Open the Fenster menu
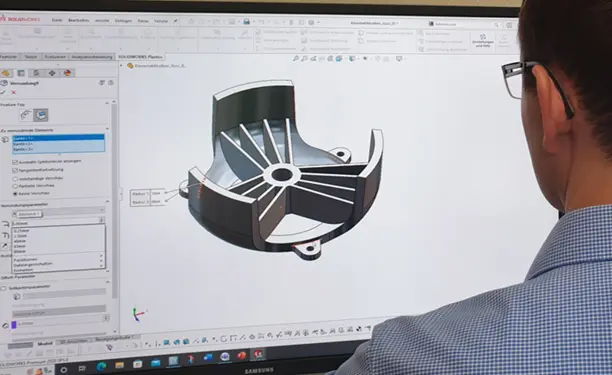 point(161,21)
